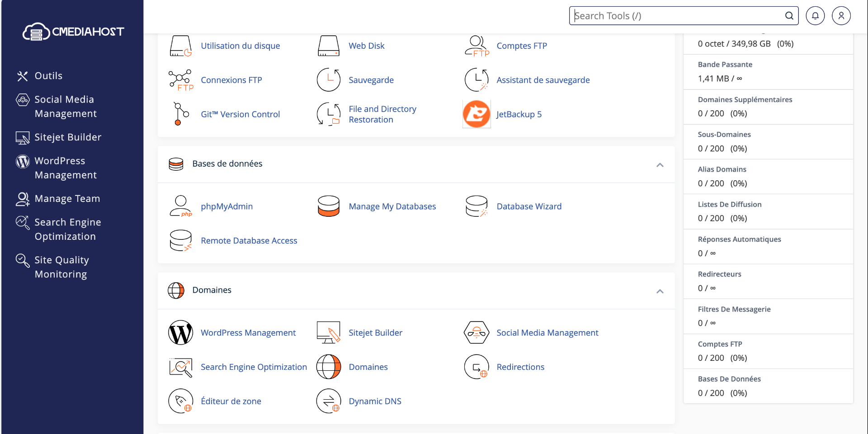868x434 pixels.
Task: Click the Réponses Automatiques statistic label
Action: point(740,239)
